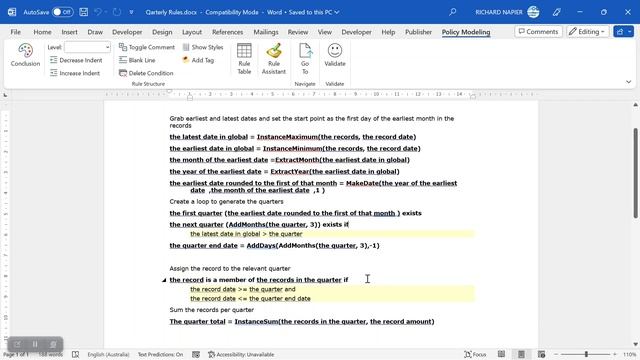Click the spelling proofing icon in status bar

(76, 354)
